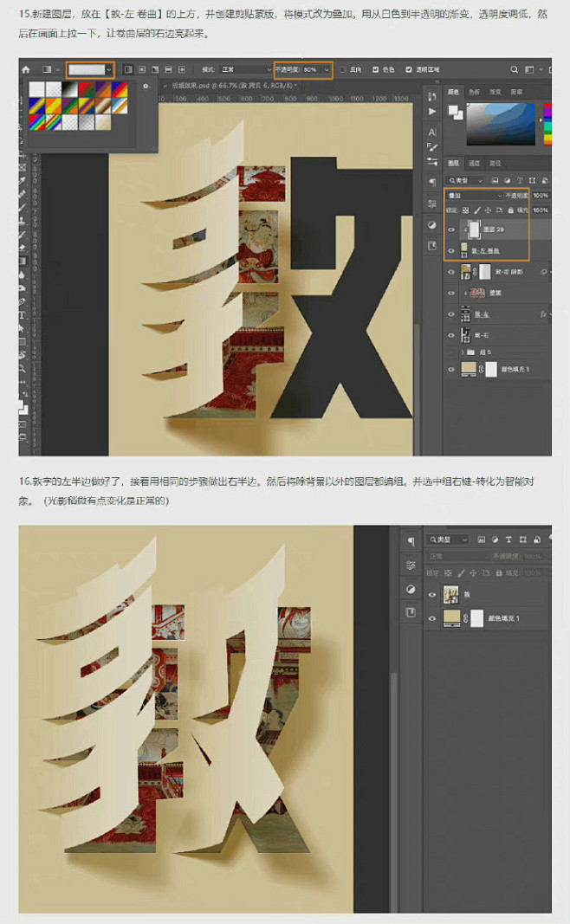Filter smart objects icon in step 16 Layers panel
Viewport: 570px width, 924px height.
pos(536,540)
